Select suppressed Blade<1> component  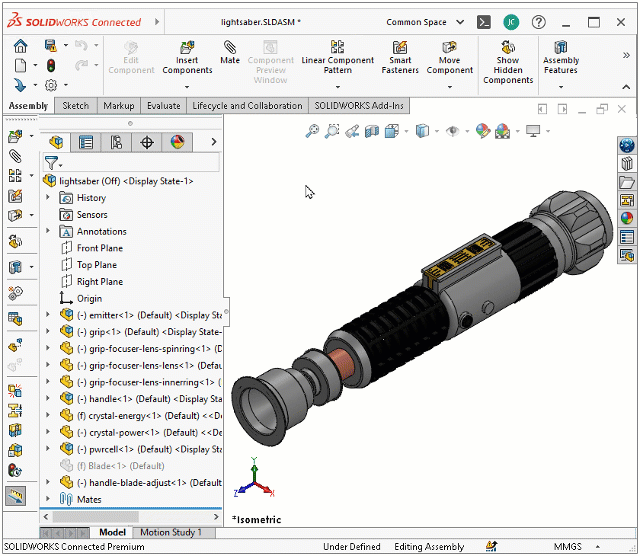coord(112,466)
